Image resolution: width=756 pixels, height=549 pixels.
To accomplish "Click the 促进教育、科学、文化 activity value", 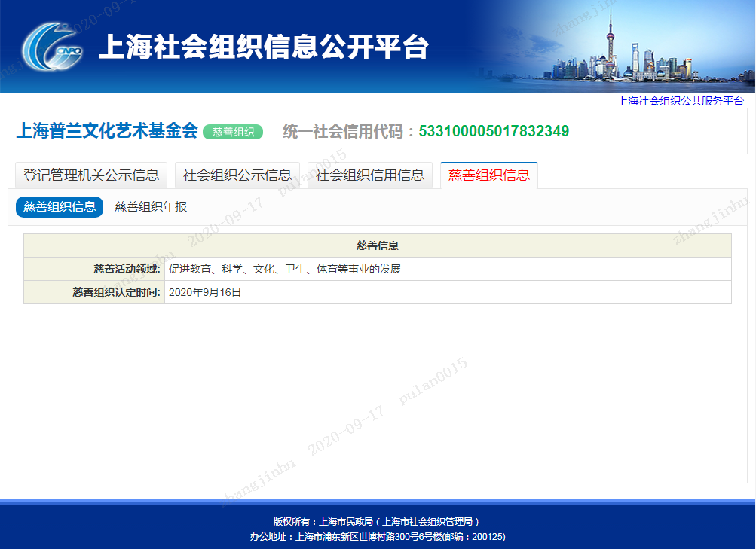I will point(285,269).
